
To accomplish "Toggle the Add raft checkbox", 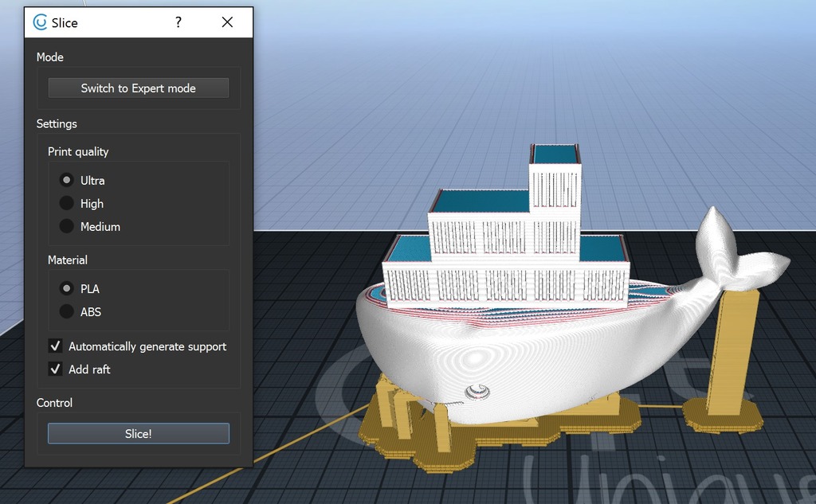I will 55,369.
